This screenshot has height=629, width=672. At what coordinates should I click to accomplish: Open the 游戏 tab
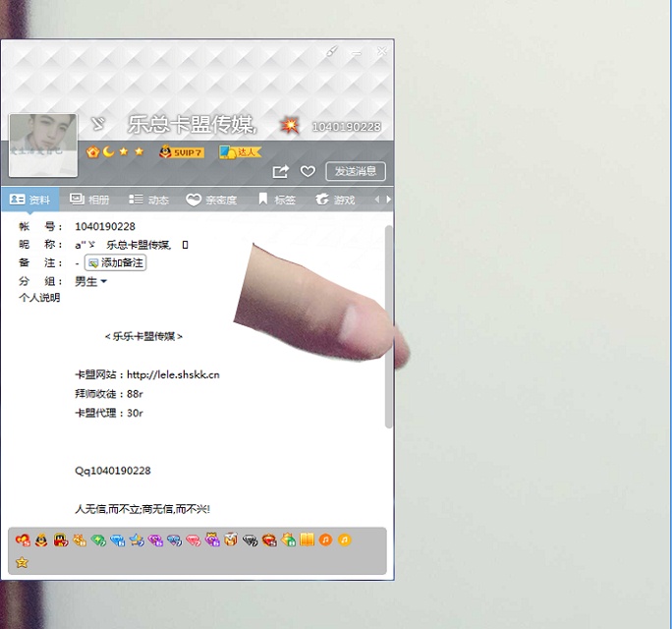click(x=335, y=200)
